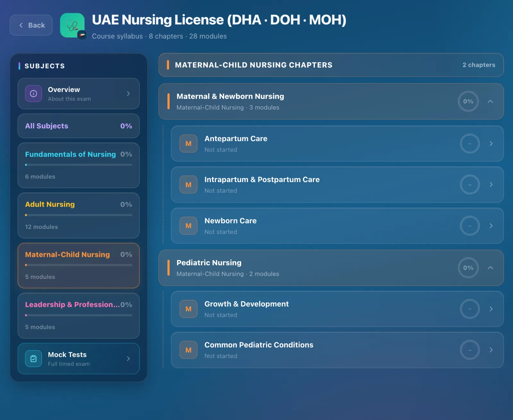The image size is (513, 420).
Task: Click the progress ring for Common Pediatric Conditions
Action: point(470,350)
